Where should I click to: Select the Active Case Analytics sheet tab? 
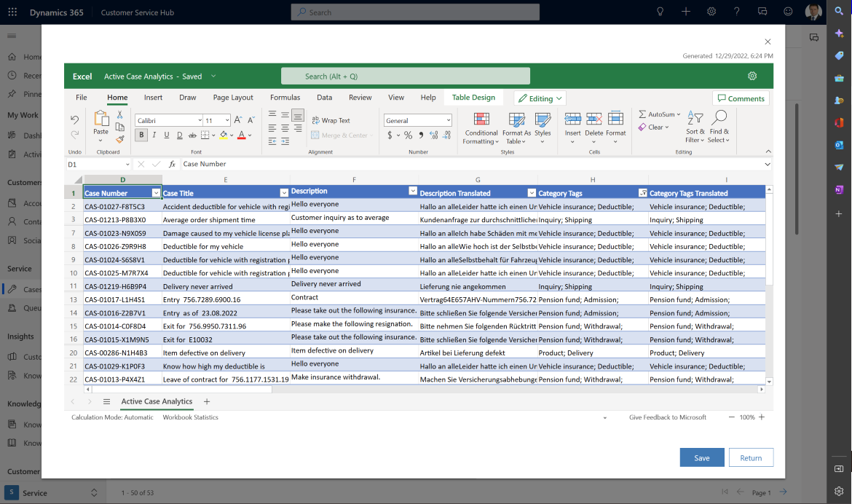pyautogui.click(x=157, y=401)
